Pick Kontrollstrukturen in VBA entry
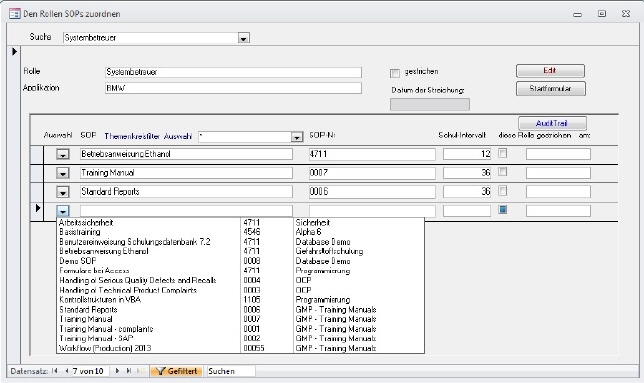Viewport: 644px width, 383px height. coord(240,300)
